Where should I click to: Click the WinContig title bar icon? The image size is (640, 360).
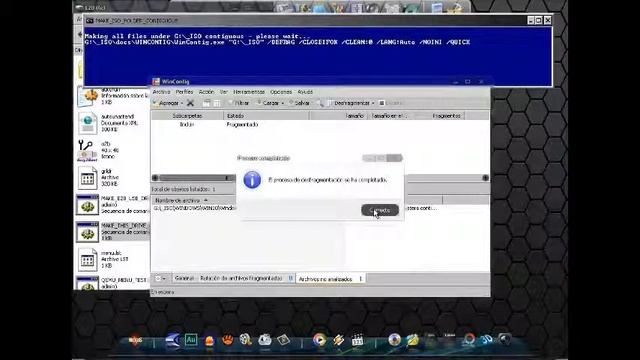click(x=156, y=82)
